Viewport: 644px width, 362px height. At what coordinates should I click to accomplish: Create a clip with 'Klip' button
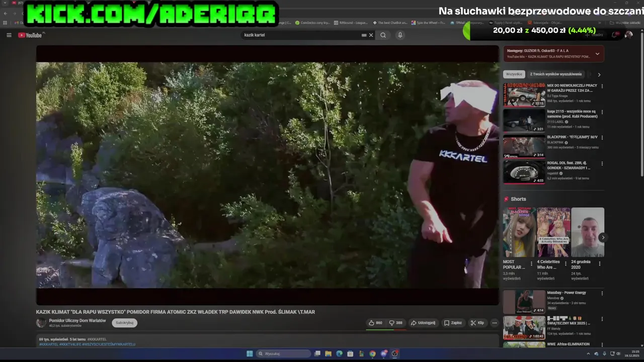coord(477,323)
